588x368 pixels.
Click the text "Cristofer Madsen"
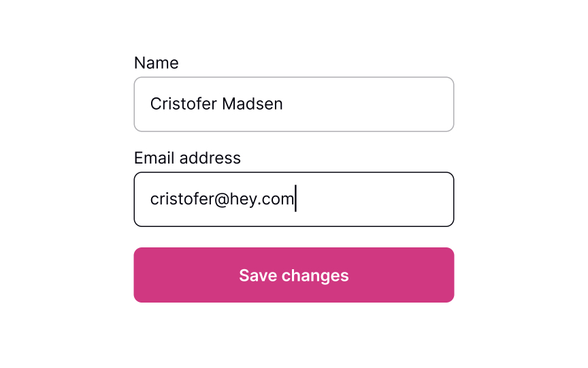[x=216, y=104]
